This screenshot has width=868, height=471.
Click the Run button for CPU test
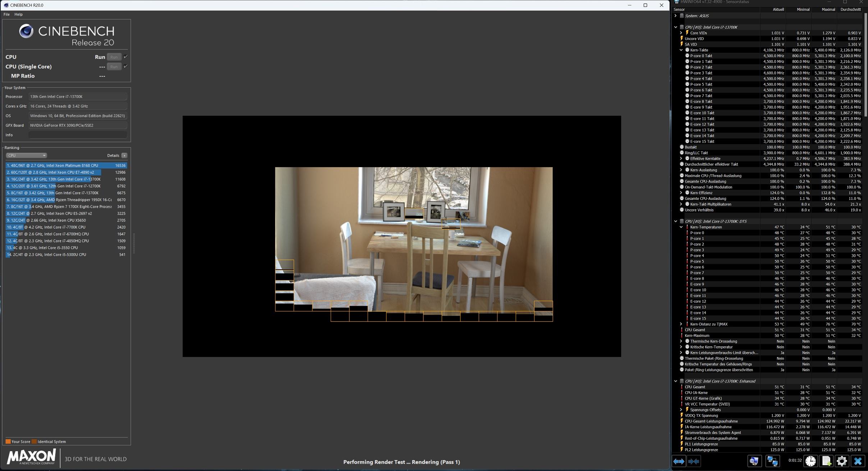114,57
